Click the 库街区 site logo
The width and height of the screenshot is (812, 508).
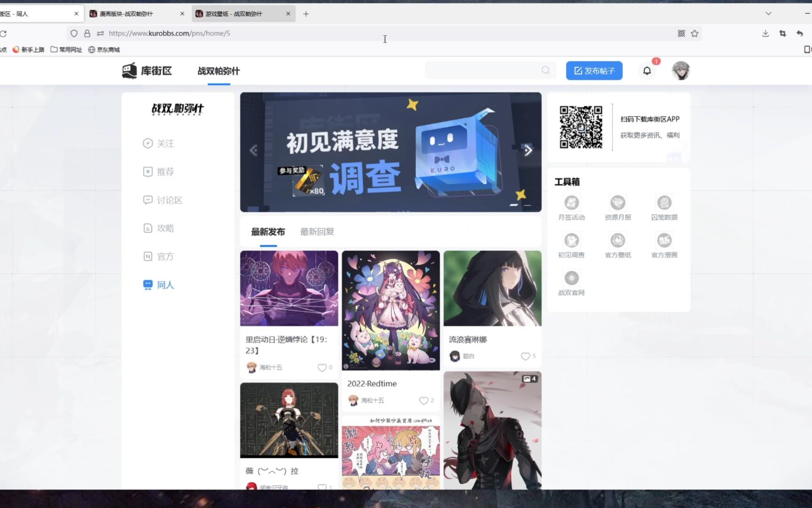tap(147, 71)
